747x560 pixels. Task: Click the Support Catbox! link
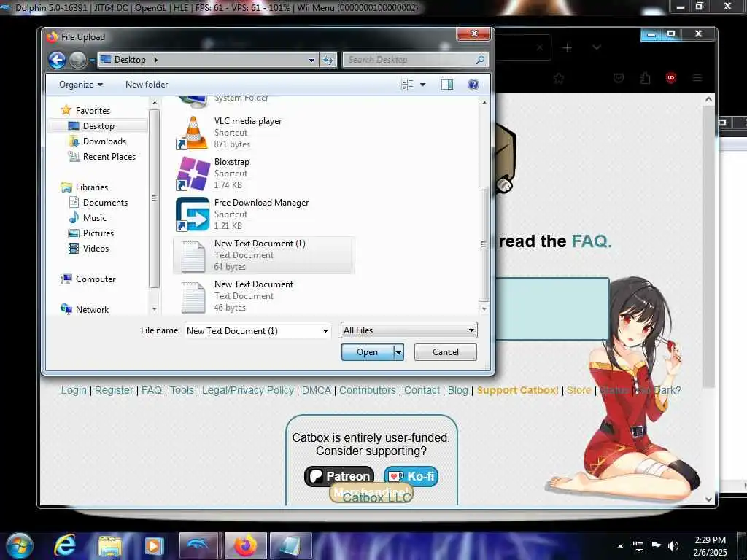(517, 391)
